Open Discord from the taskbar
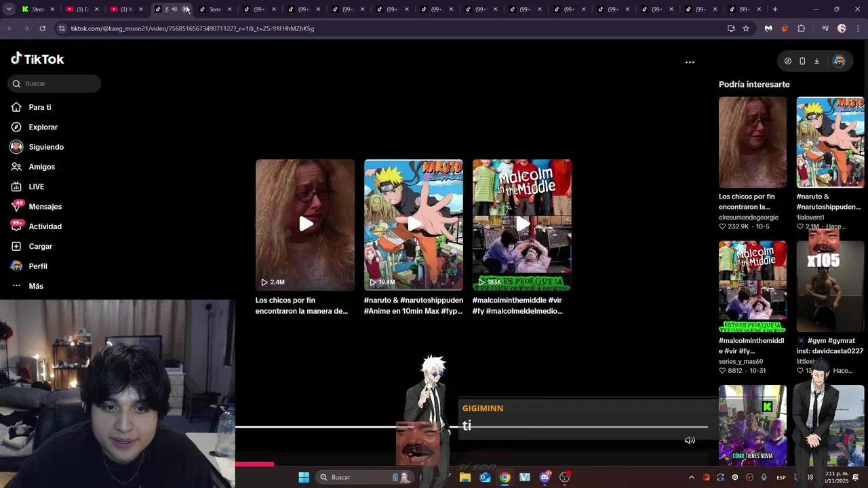Viewport: 868px width, 488px height. 545,477
